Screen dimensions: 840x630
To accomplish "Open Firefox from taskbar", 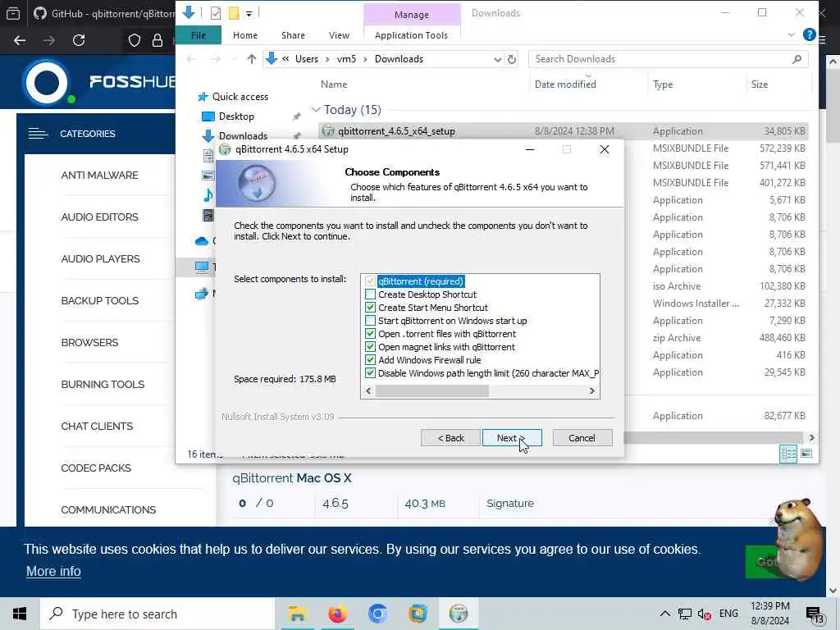I will 337,614.
